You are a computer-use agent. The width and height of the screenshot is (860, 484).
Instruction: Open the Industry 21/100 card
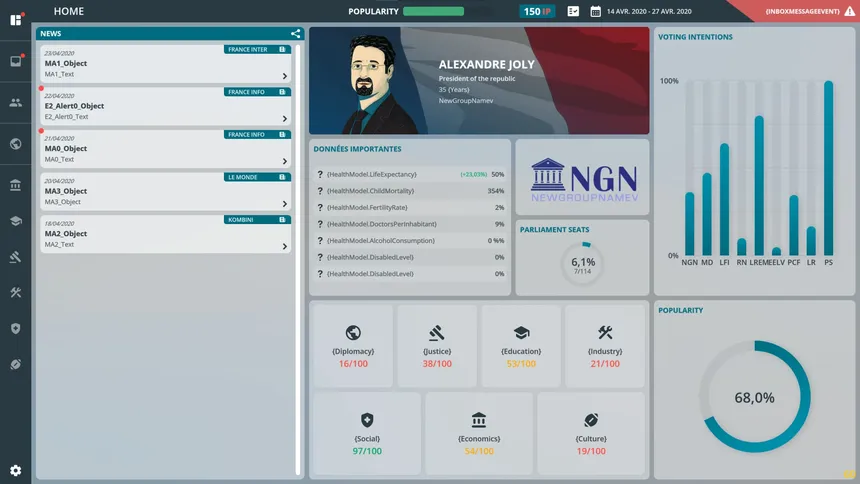605,346
